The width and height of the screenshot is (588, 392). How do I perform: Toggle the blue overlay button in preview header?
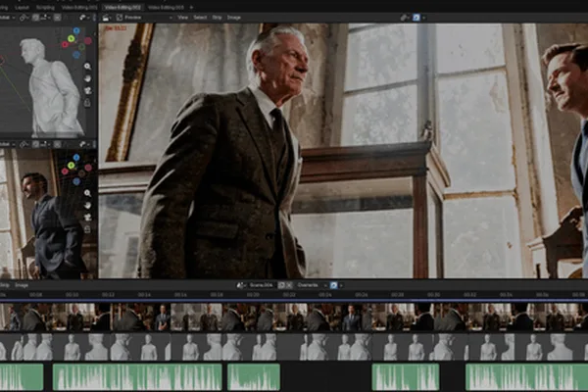(x=416, y=18)
